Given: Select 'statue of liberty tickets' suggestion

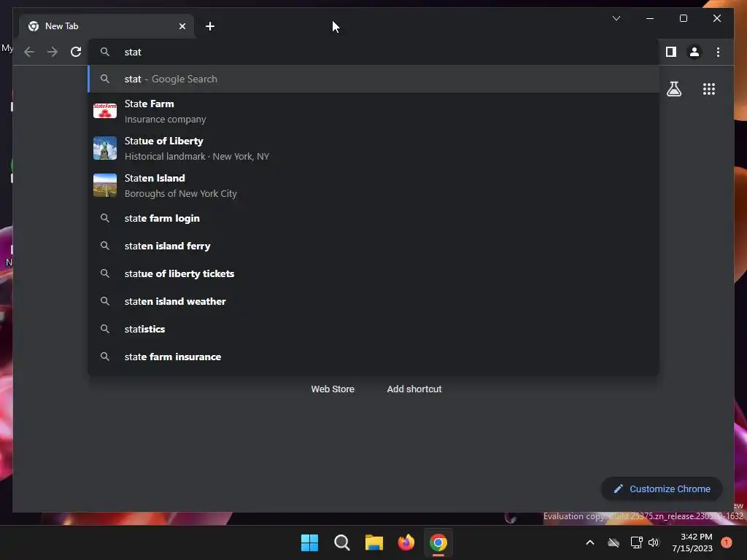Looking at the screenshot, I should click(374, 273).
